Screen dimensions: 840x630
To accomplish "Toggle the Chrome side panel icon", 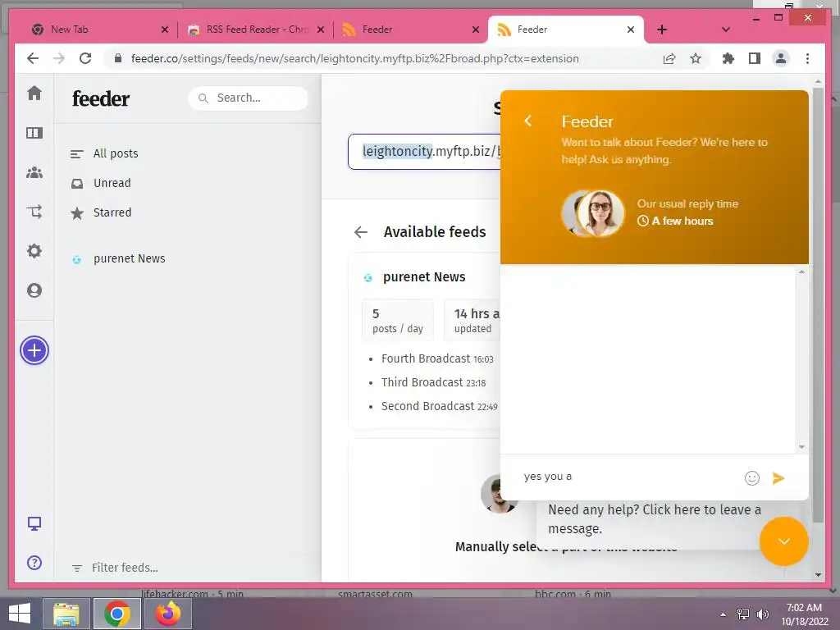I will click(x=755, y=58).
